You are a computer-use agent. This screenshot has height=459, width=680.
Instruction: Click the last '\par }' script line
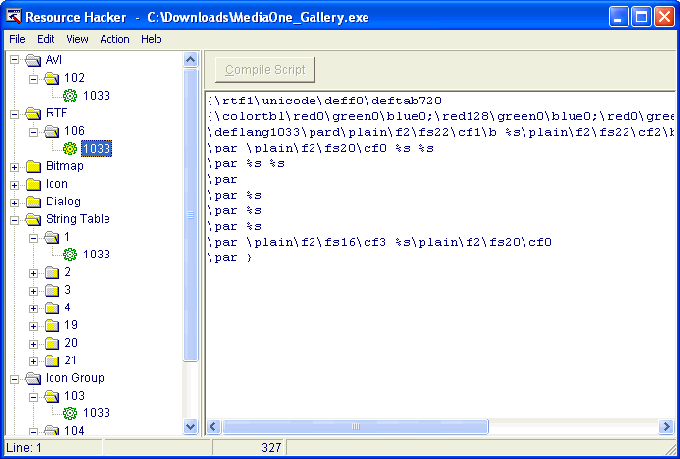(x=230, y=258)
